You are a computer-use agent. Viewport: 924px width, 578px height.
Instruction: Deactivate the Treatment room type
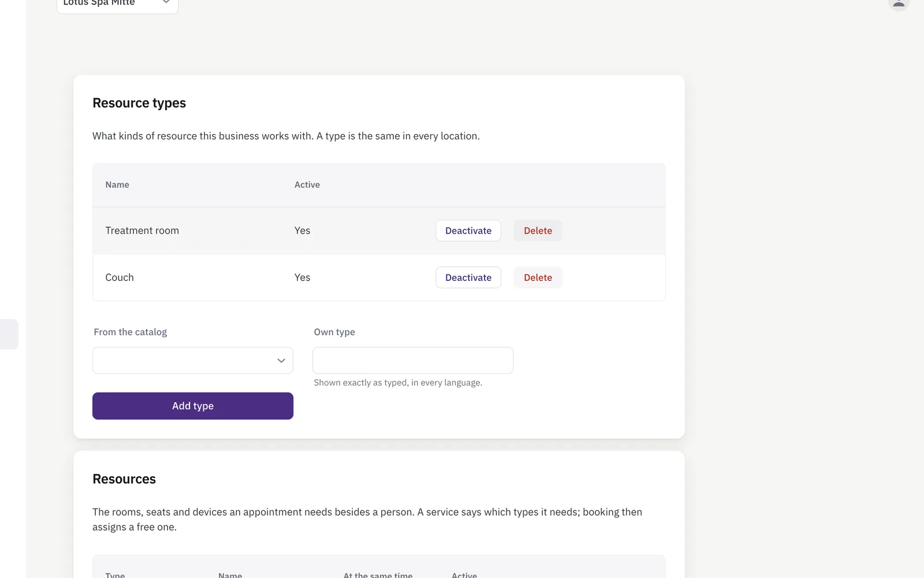point(468,231)
